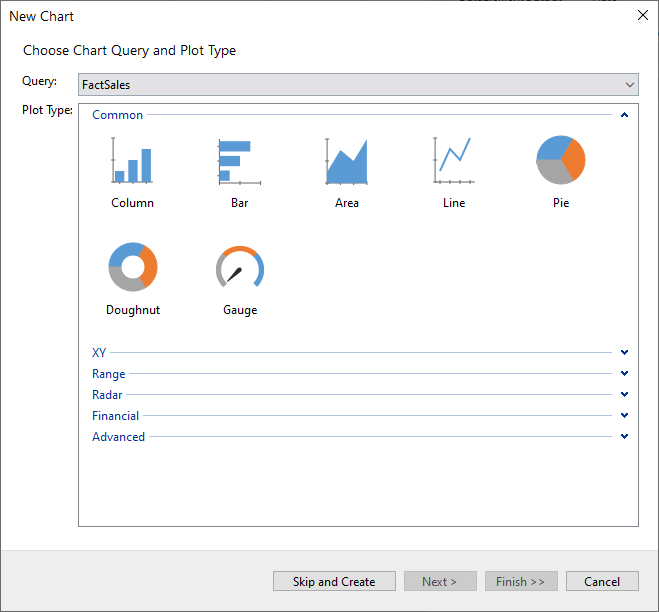Expand the Financial plot type section
Image resolution: width=659 pixels, height=612 pixels.
(625, 415)
